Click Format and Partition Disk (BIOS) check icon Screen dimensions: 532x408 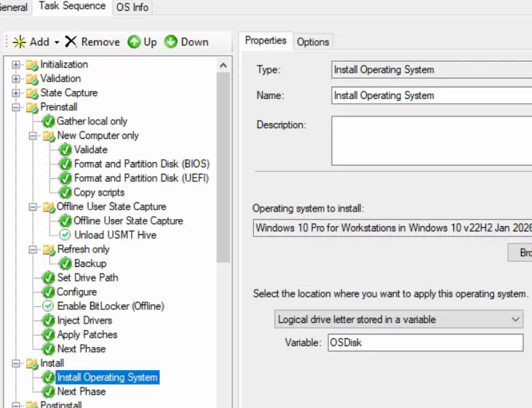coord(65,164)
